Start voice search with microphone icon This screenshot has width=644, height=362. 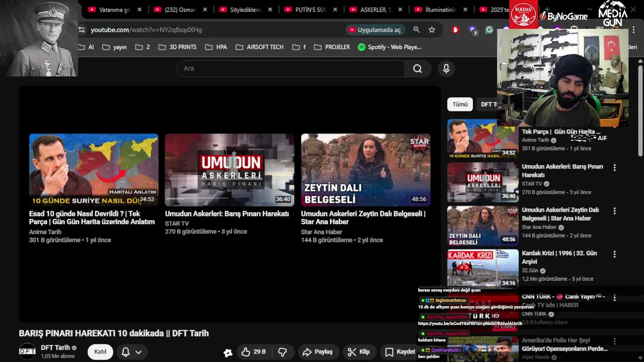pos(446,69)
